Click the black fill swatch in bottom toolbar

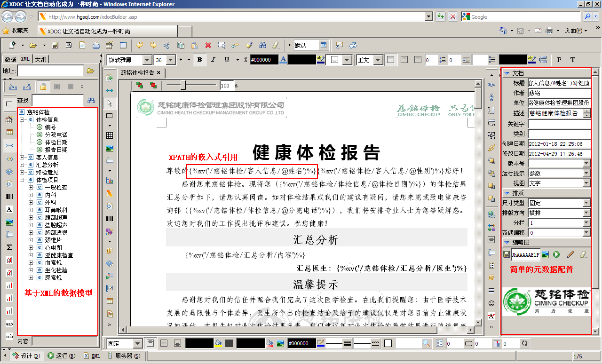[x=199, y=343]
